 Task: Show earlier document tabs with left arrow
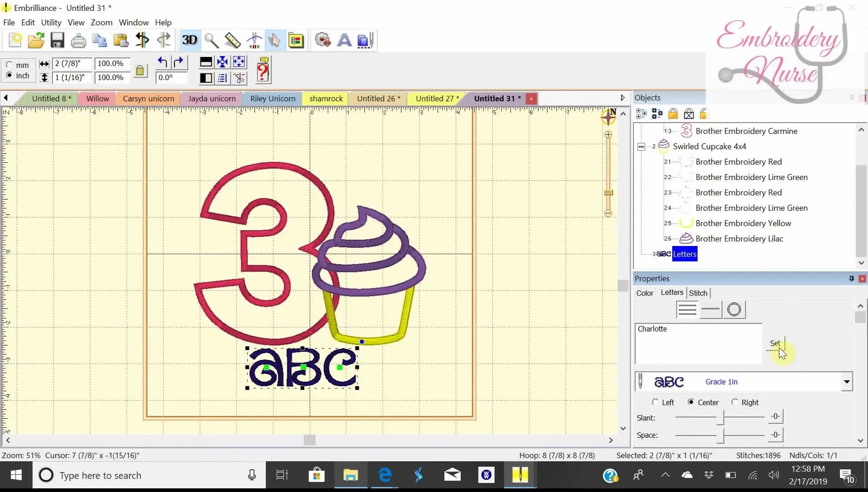[x=5, y=98]
